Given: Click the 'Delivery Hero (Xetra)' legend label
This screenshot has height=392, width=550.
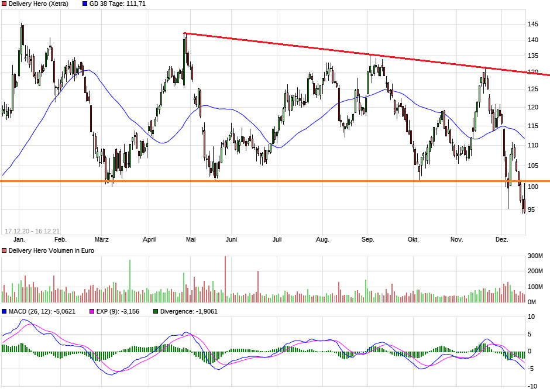Looking at the screenshot, I should pyautogui.click(x=39, y=4).
